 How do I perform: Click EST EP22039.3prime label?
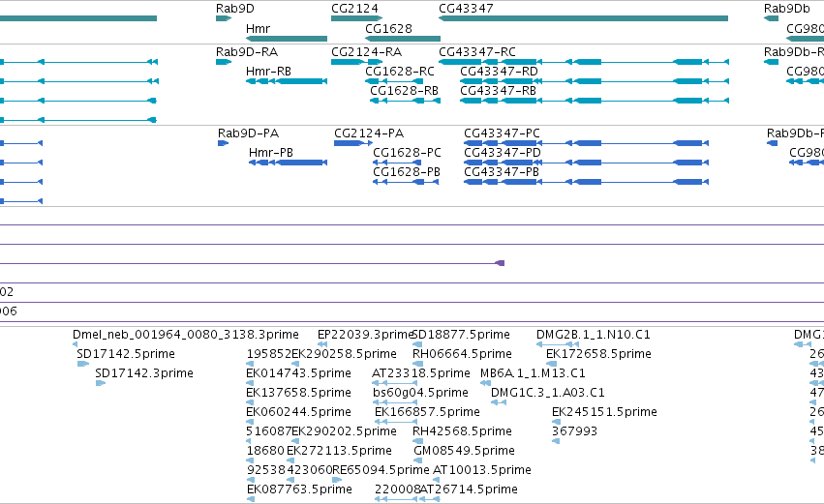[x=365, y=335]
